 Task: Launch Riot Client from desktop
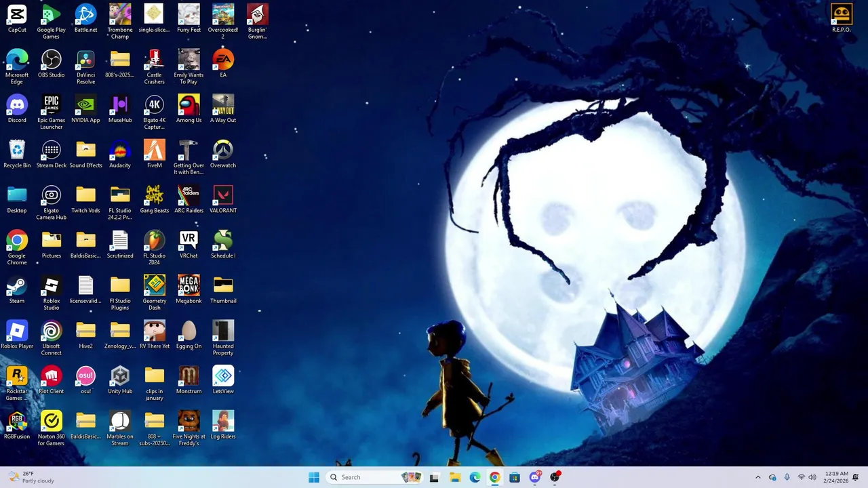[x=51, y=381]
